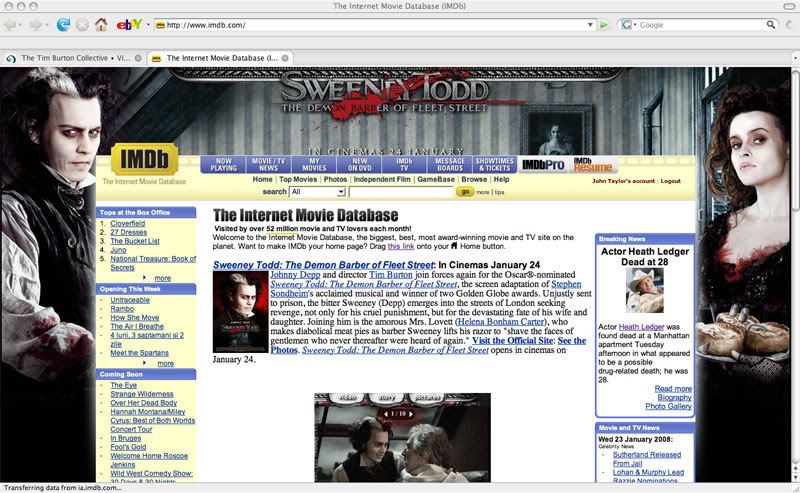Screen dimensions: 800x493
Task: Open the Message Boards navigation tab
Action: 449,164
